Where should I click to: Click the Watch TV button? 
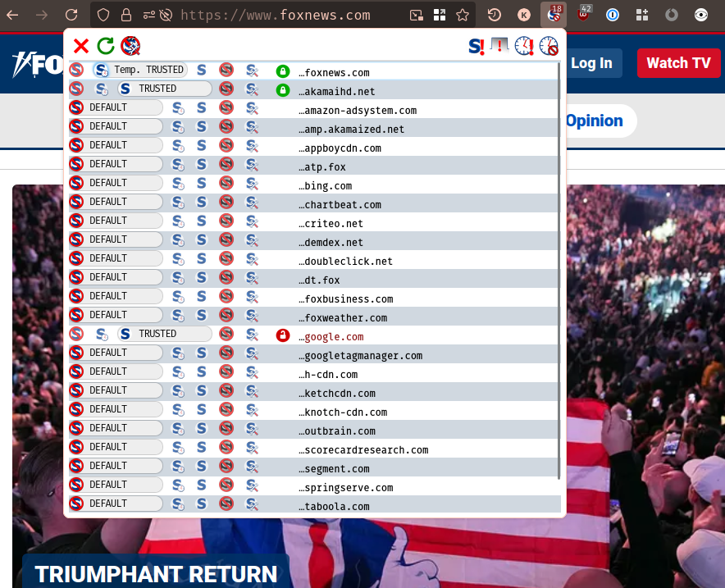(x=678, y=63)
